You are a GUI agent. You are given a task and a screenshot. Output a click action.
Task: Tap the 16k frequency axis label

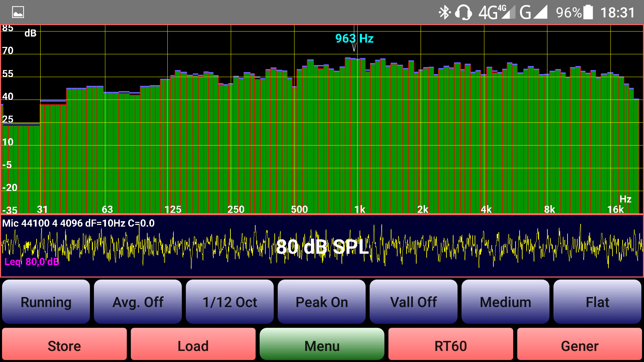click(x=615, y=209)
